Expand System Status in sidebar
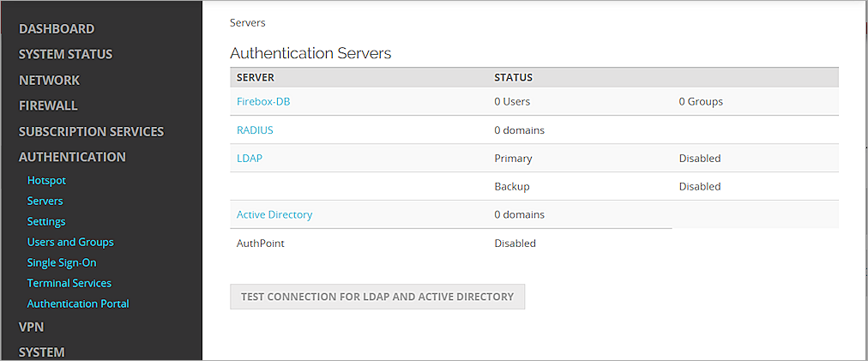Screen dimensions: 868x361 [65, 55]
